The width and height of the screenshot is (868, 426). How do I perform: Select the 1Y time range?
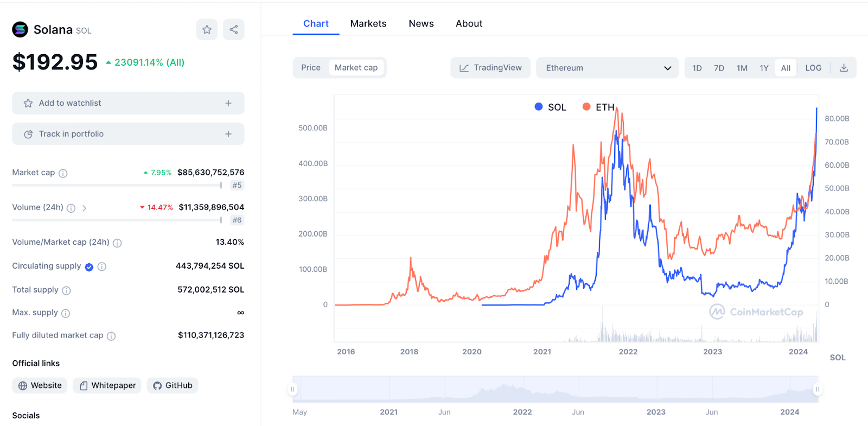[x=764, y=68]
